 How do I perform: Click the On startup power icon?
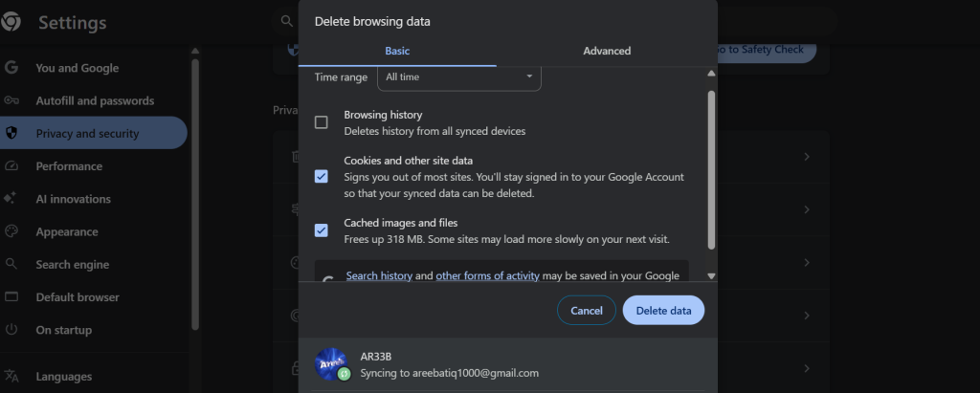pyautogui.click(x=11, y=330)
